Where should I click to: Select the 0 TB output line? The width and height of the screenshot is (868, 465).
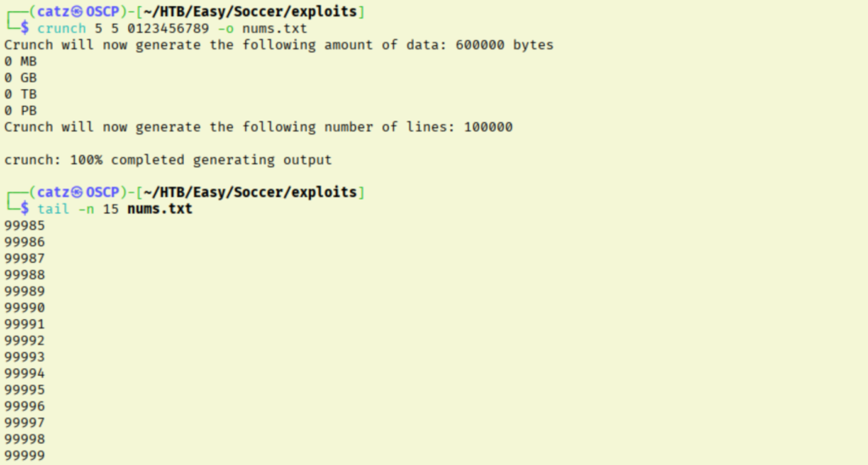[20, 94]
